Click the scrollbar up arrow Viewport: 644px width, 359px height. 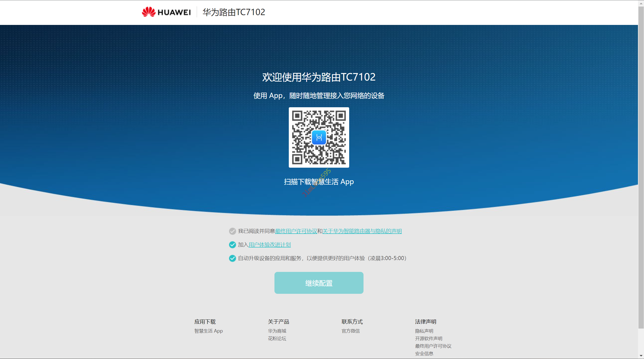(641, 3)
